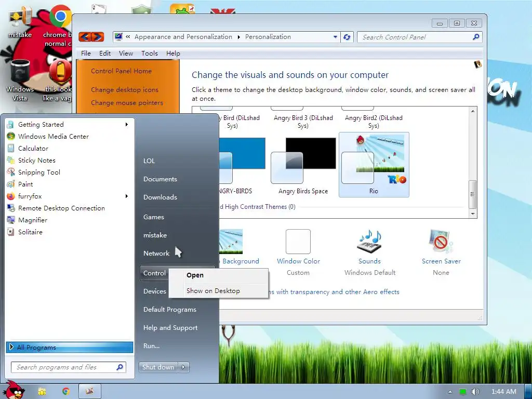Click Change mouse pointers link
The height and width of the screenshot is (399, 532).
127,102
